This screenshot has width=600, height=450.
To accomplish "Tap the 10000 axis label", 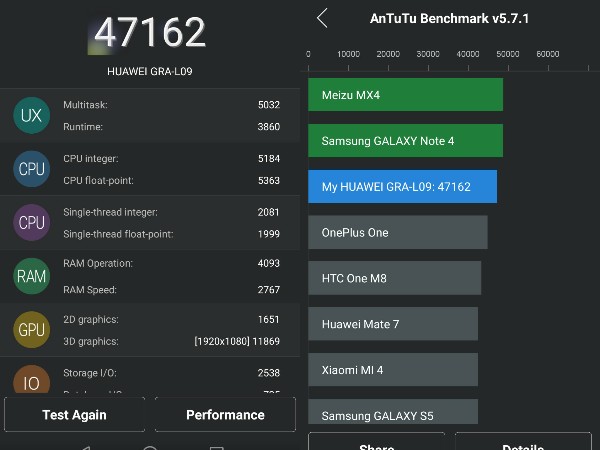I will coord(348,54).
